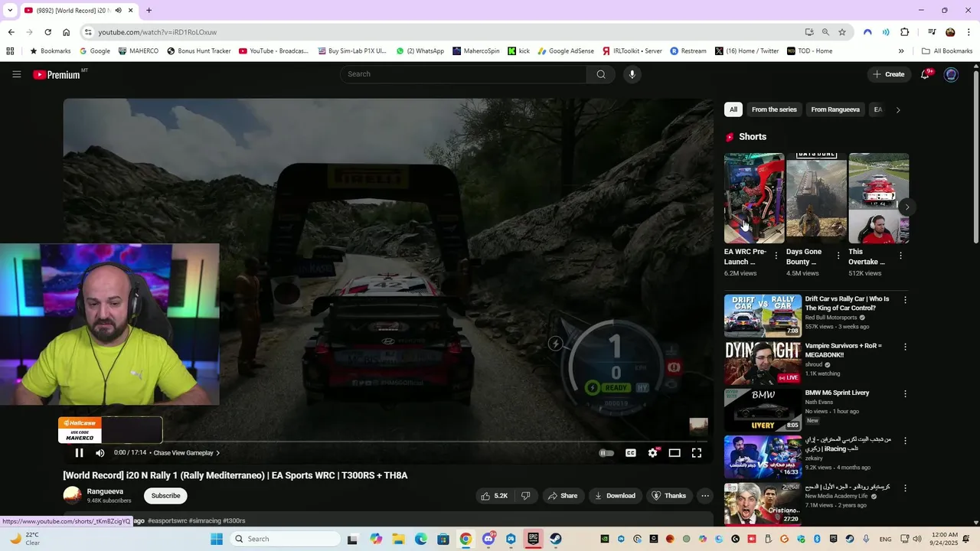This screenshot has width=980, height=551.
Task: Download the video
Action: tap(616, 496)
